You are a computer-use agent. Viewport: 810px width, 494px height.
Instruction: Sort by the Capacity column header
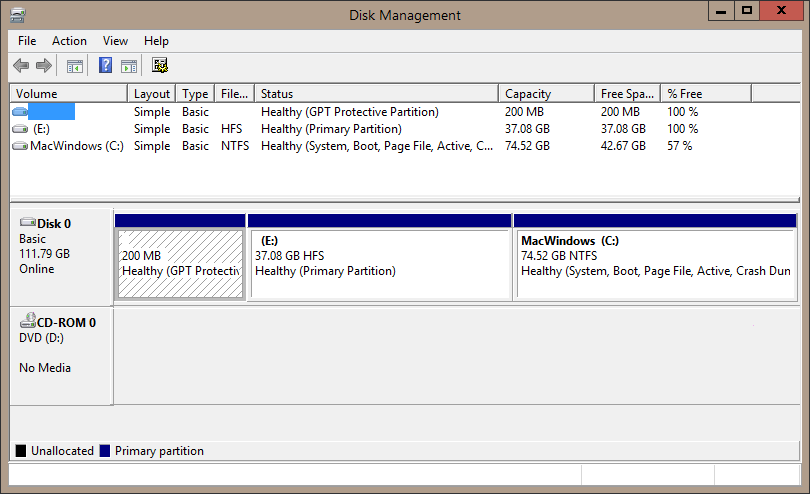[x=545, y=94]
